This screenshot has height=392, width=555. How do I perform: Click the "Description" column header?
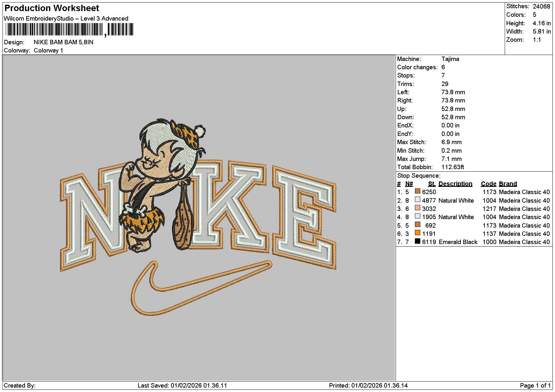[455, 184]
